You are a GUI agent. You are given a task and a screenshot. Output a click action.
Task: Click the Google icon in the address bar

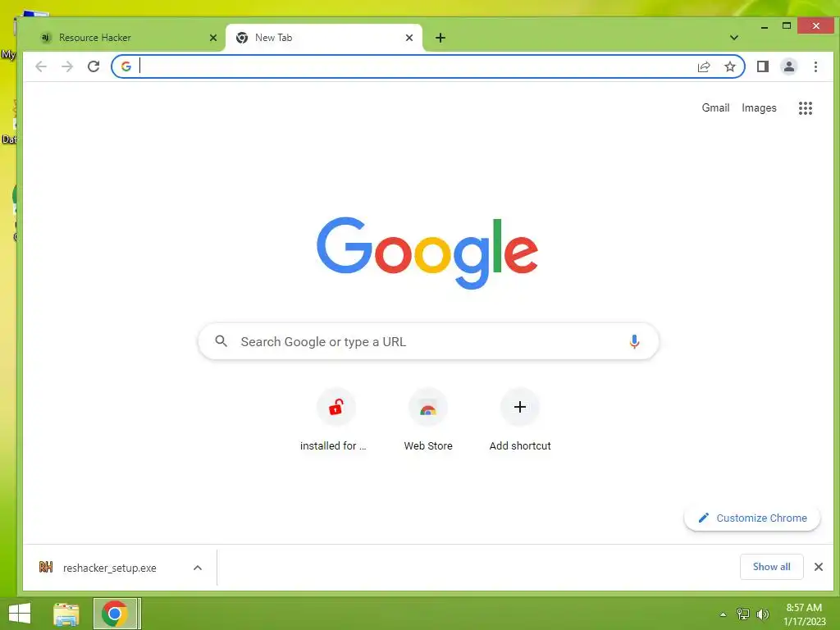pyautogui.click(x=126, y=66)
